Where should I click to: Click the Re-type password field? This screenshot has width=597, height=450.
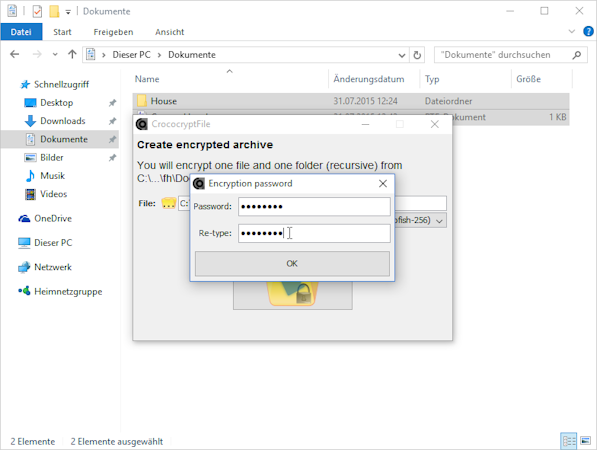[x=314, y=233]
